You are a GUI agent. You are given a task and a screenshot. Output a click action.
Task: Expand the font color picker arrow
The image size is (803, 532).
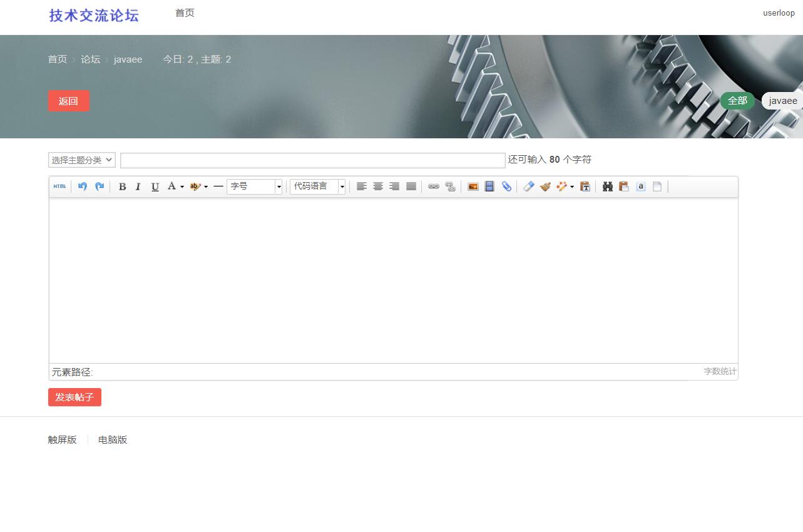pyautogui.click(x=182, y=187)
